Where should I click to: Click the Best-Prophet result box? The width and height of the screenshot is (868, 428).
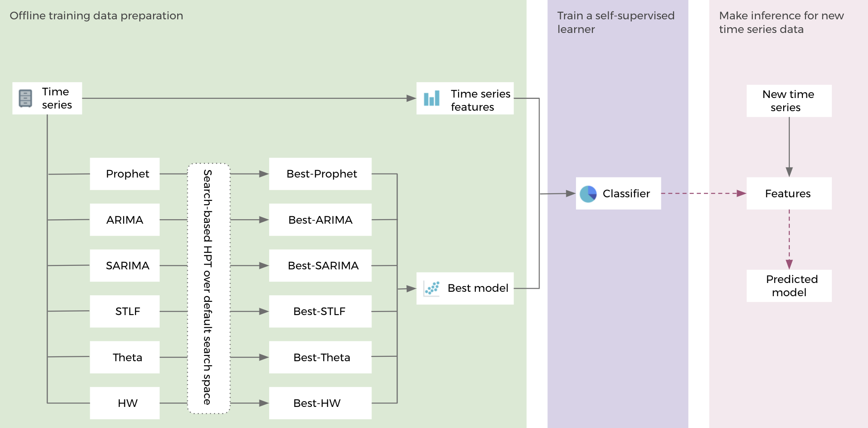(x=320, y=174)
